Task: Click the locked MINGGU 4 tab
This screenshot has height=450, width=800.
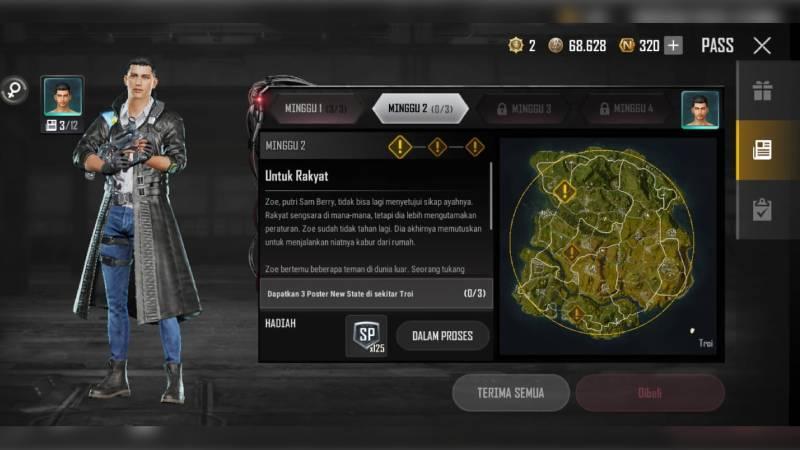Action: 626,109
